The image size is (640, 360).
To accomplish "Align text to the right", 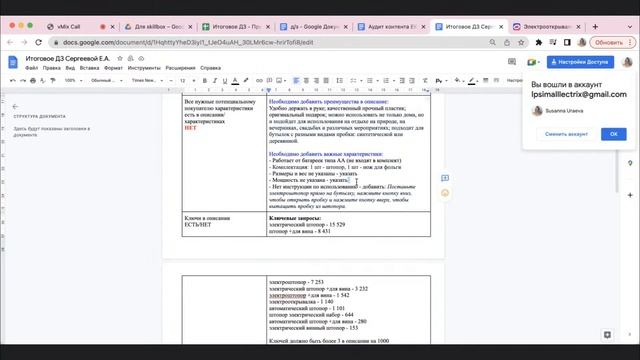I will pos(316,81).
